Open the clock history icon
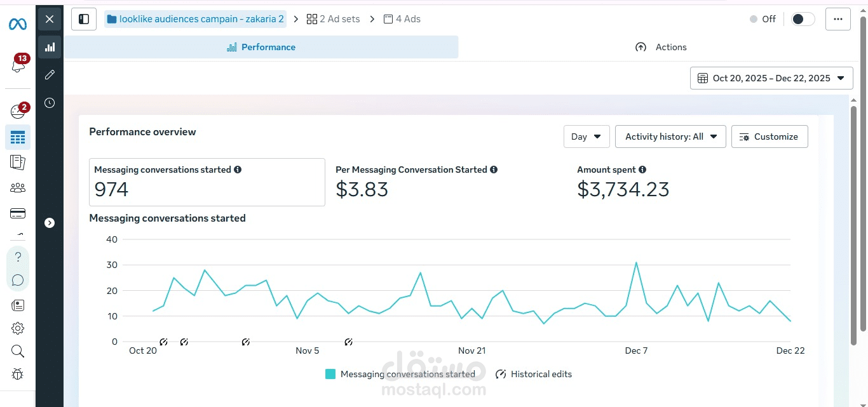The height and width of the screenshot is (407, 868). [x=50, y=103]
